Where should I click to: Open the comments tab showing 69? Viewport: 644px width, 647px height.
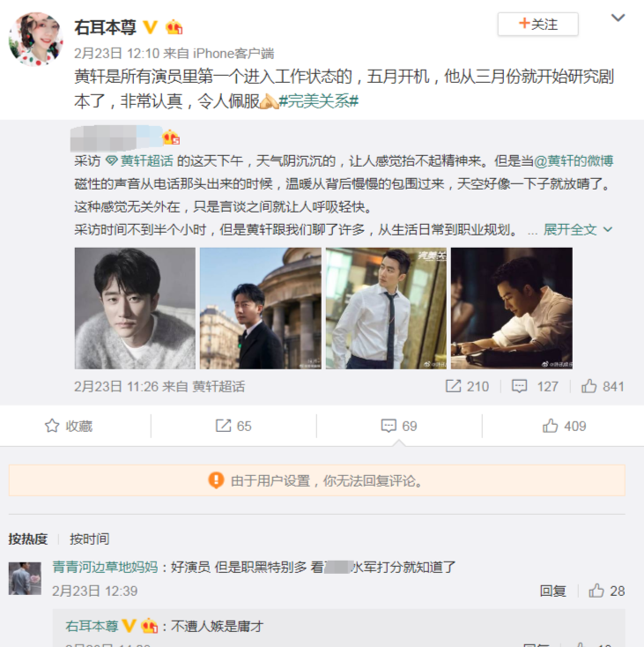(399, 426)
